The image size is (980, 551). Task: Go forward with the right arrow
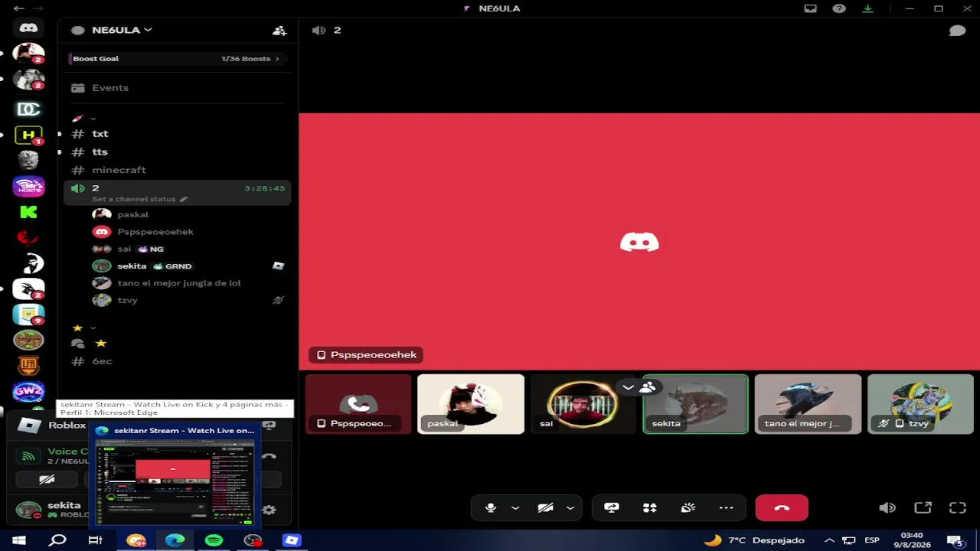pyautogui.click(x=38, y=8)
